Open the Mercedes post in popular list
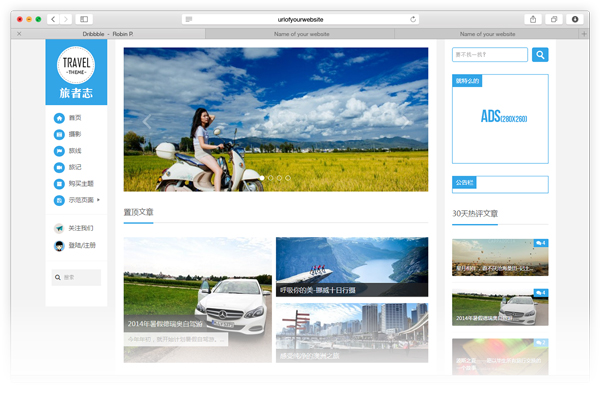 500,307
